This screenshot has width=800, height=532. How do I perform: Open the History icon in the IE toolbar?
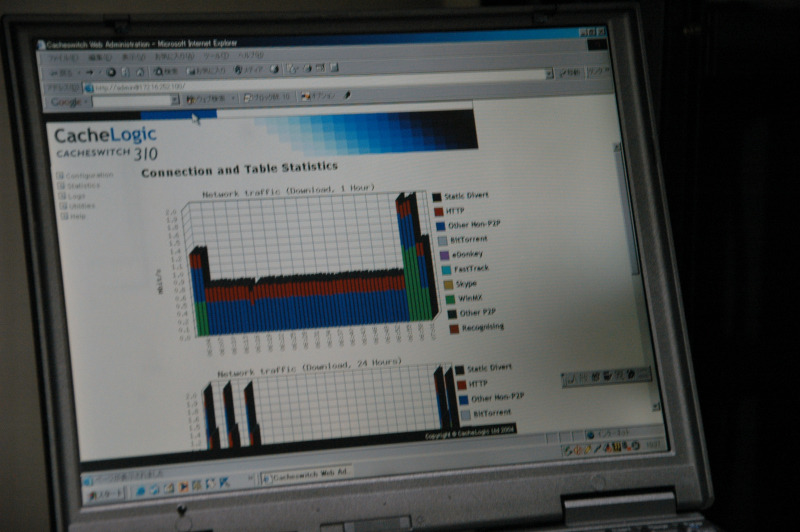click(x=274, y=69)
